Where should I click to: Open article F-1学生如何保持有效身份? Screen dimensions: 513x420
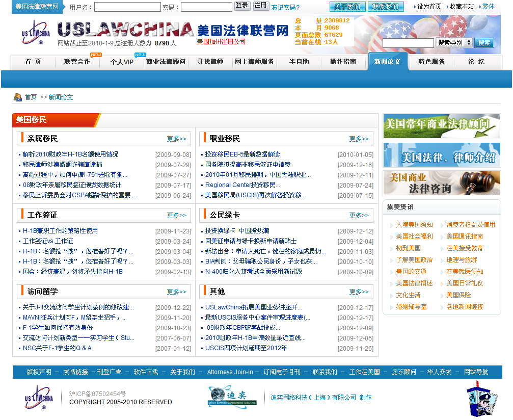[x=58, y=327]
